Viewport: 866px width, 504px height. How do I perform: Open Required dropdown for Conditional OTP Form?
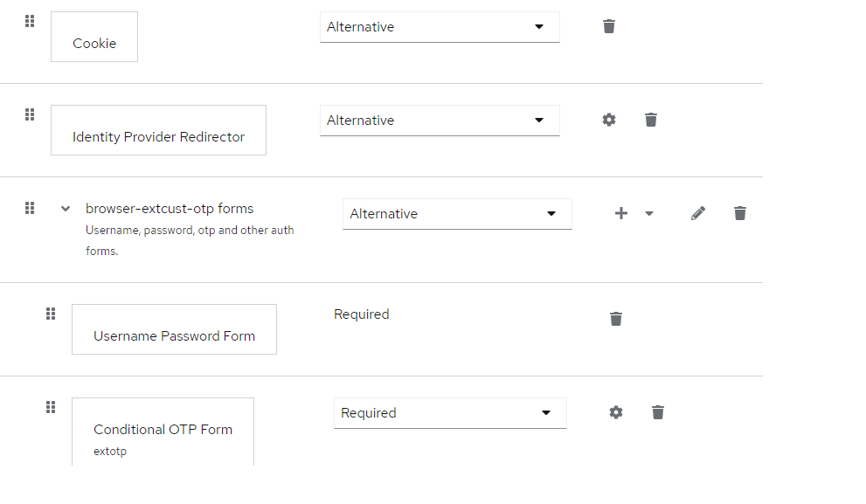click(450, 413)
